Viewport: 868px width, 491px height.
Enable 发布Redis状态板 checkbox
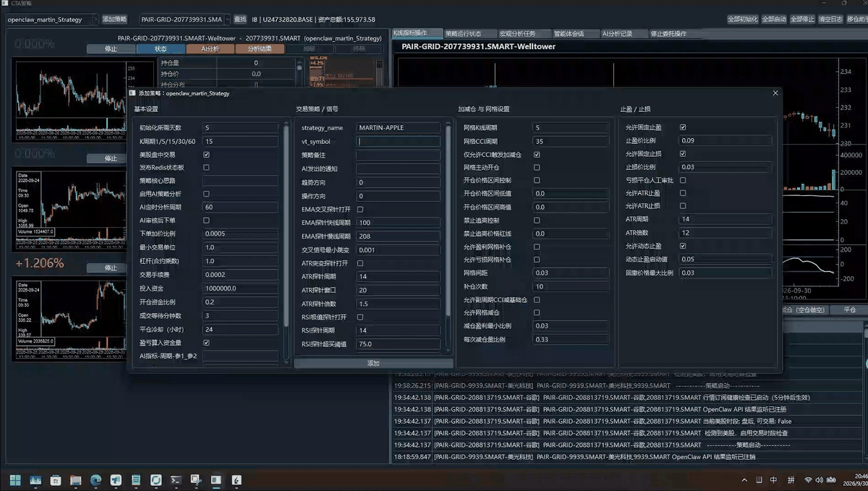tap(206, 168)
